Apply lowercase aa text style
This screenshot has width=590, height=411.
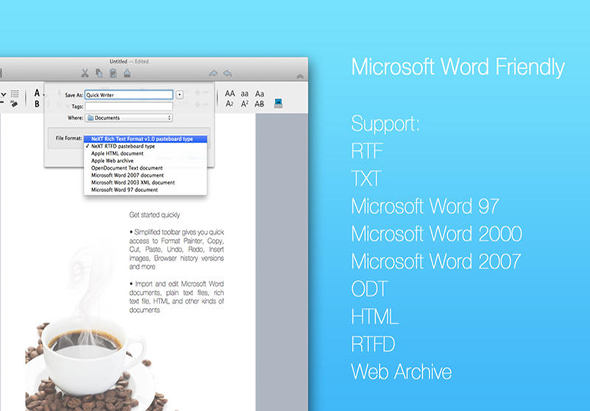245,93
